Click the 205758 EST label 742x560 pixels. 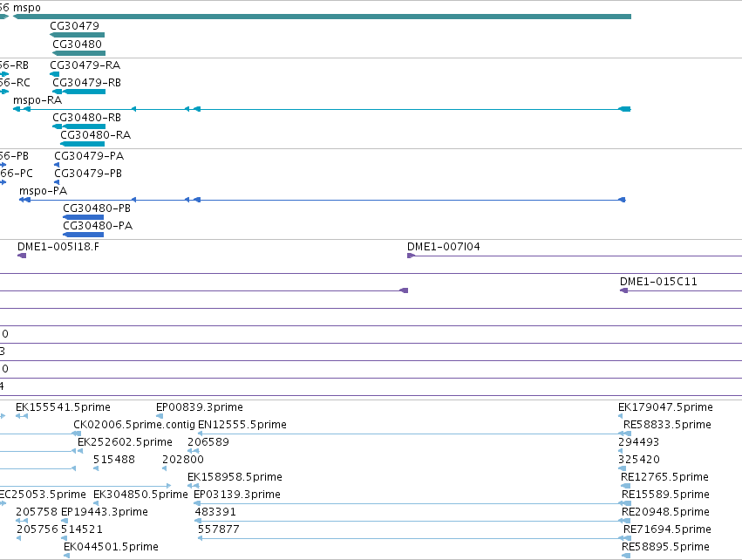(37, 512)
